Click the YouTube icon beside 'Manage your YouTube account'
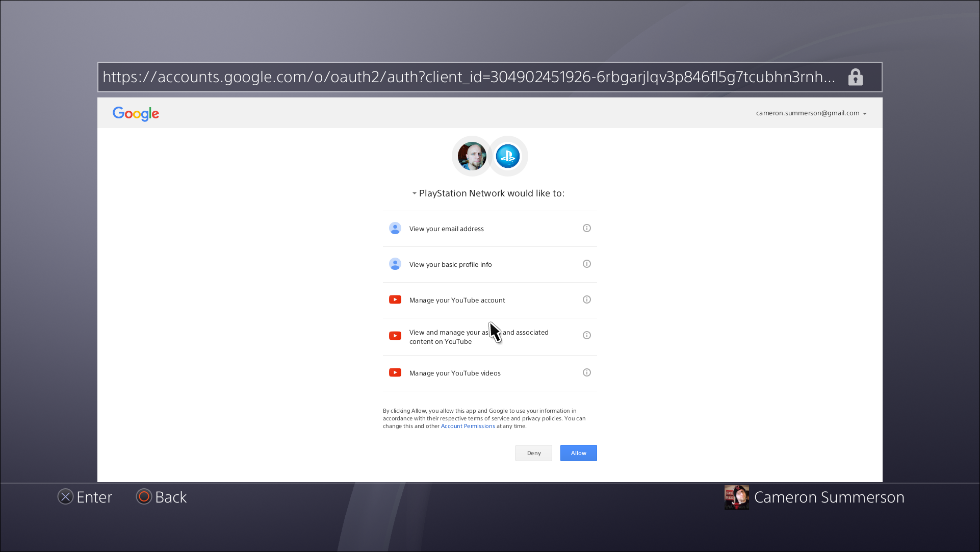The height and width of the screenshot is (552, 980). pyautogui.click(x=395, y=299)
